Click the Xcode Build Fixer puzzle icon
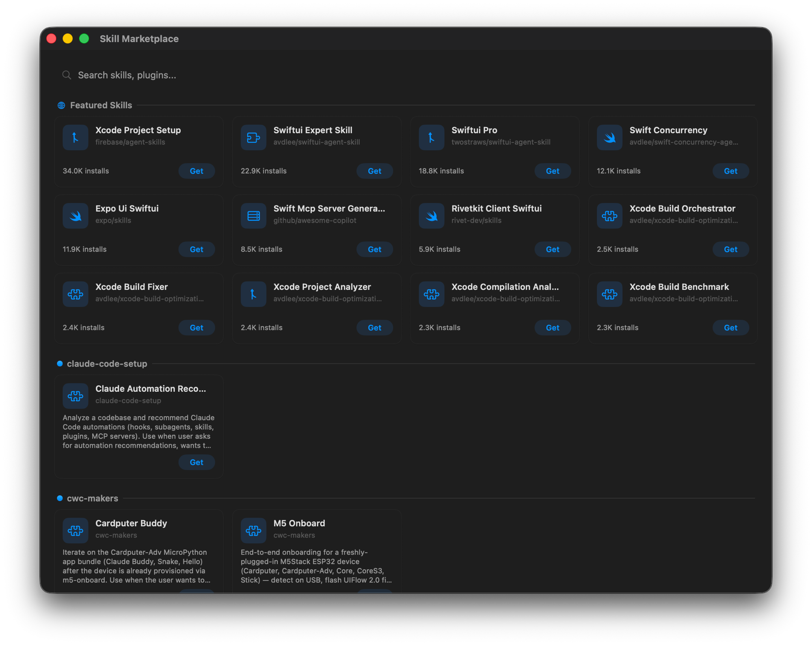Image resolution: width=812 pixels, height=646 pixels. (x=75, y=294)
